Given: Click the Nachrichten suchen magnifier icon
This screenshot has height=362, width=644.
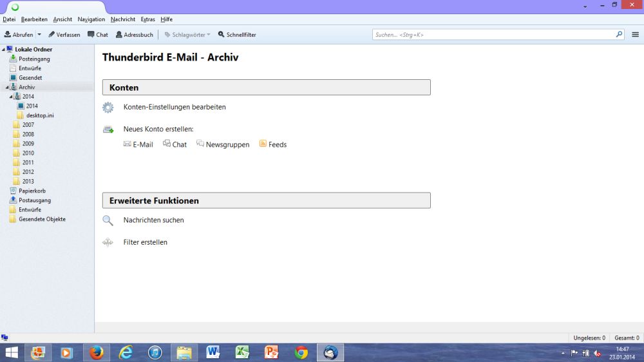Looking at the screenshot, I should click(108, 221).
